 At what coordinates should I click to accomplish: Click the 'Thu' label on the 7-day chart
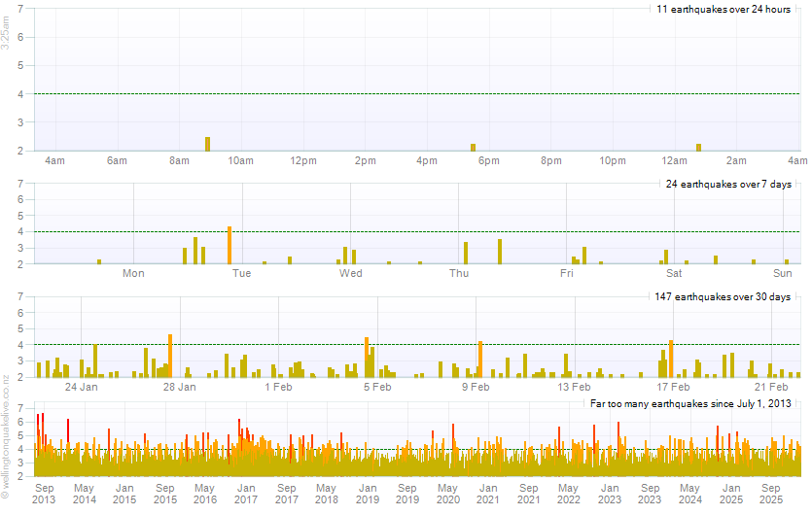(459, 274)
